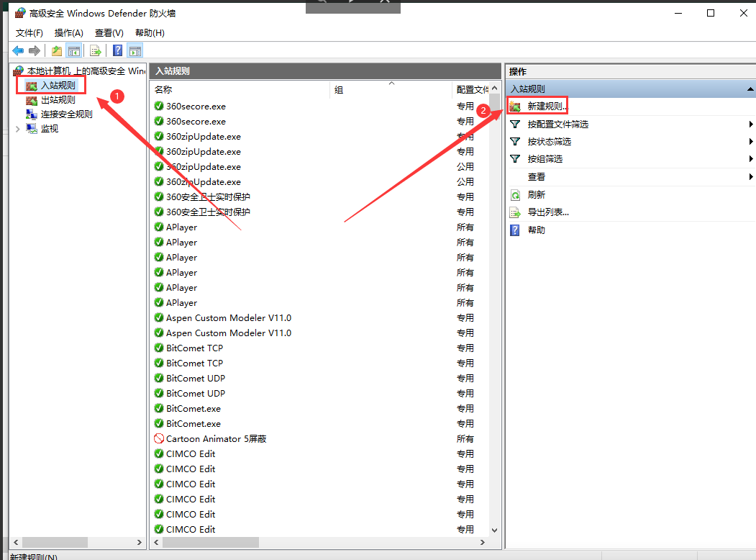Select 入站规则 in the left tree
Viewport: 756px width, 560px height.
click(58, 86)
